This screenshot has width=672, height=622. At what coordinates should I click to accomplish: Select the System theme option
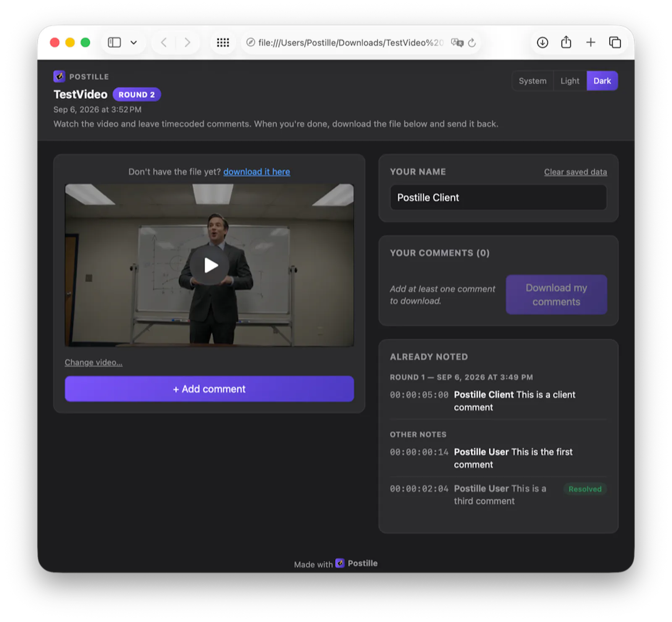533,81
